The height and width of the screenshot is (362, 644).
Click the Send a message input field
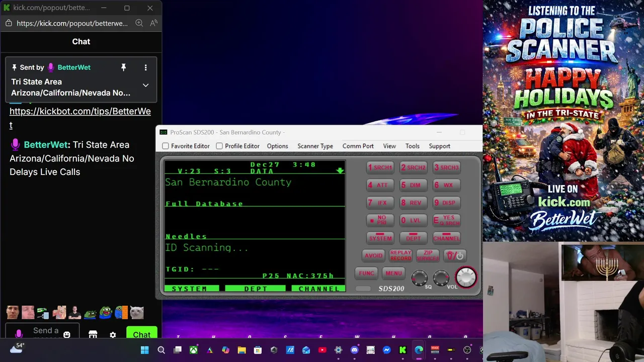pyautogui.click(x=42, y=331)
